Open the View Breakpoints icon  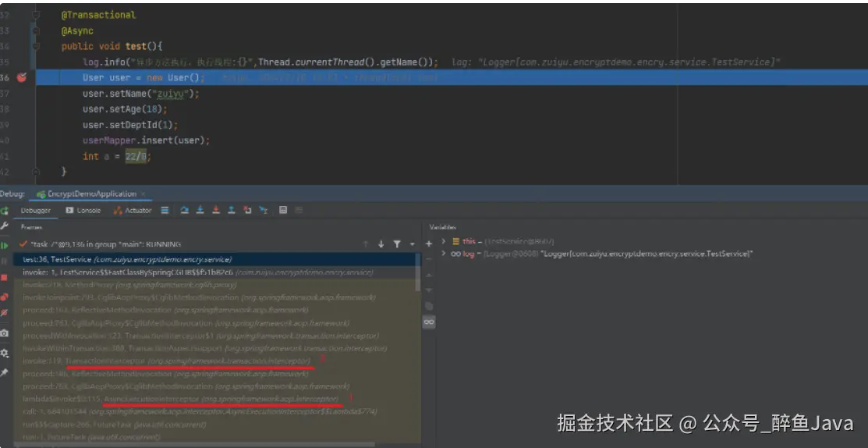(5, 297)
